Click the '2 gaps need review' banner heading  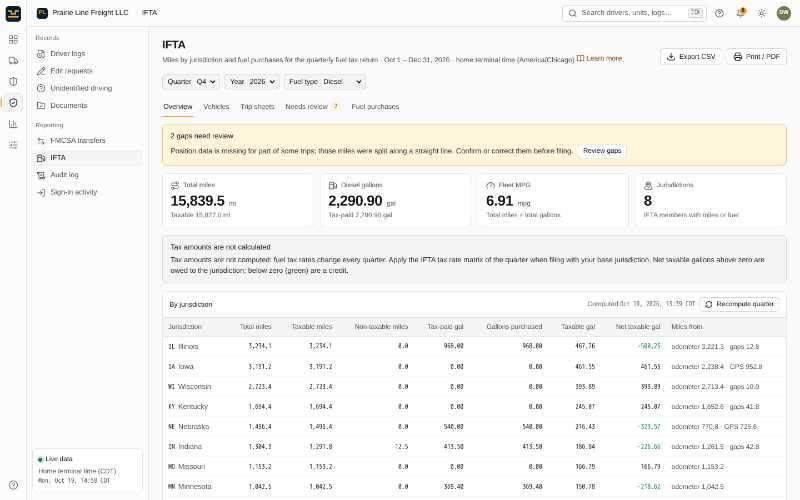pos(202,136)
